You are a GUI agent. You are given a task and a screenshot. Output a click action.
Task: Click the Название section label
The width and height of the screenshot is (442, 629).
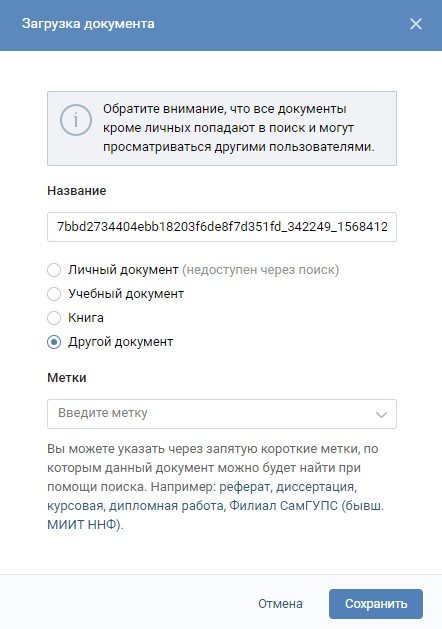(77, 191)
